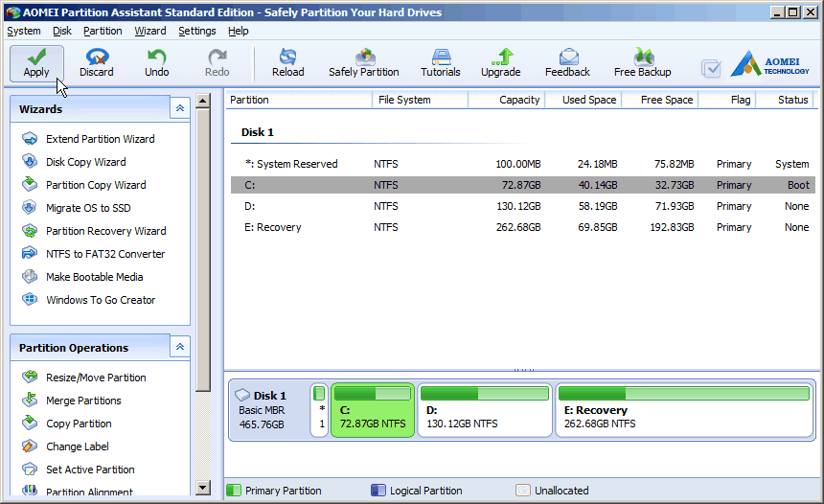The width and height of the screenshot is (824, 504).
Task: Collapse the Wizards panel
Action: [x=180, y=108]
